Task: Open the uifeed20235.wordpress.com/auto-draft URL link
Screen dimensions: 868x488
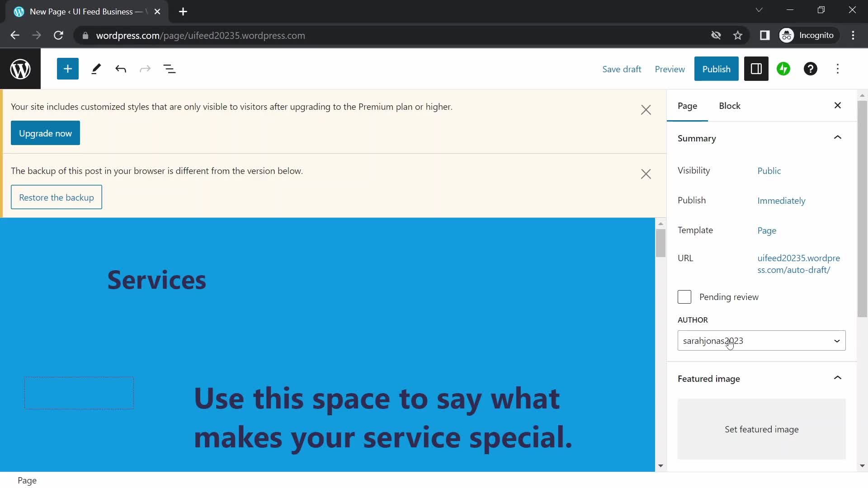Action: 797,264
